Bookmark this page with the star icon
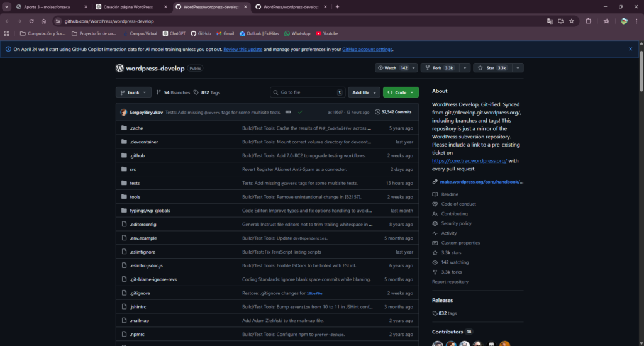 (x=571, y=21)
